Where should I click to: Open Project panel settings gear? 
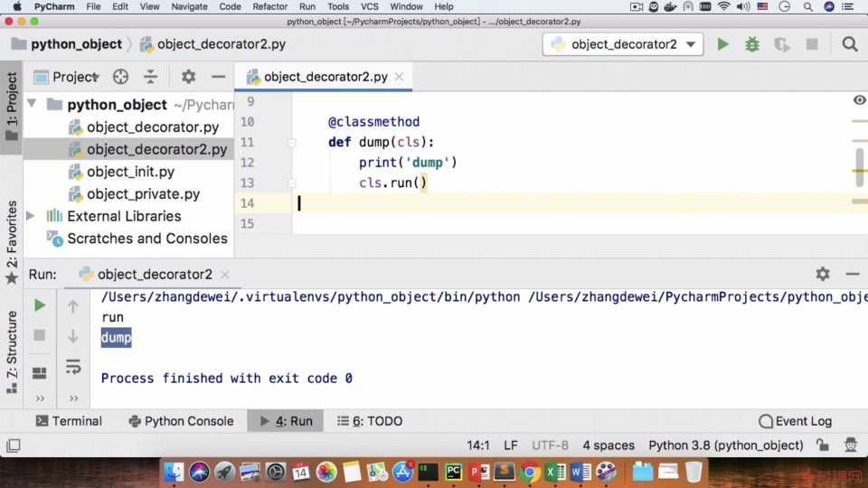(x=188, y=77)
